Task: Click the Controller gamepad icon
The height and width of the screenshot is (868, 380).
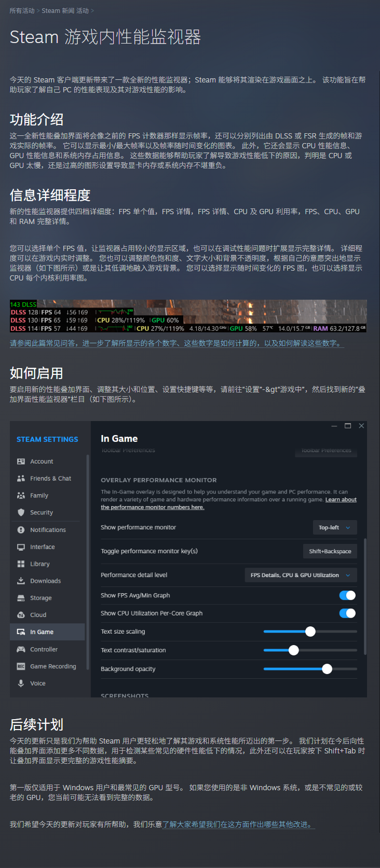Action: click(x=21, y=649)
